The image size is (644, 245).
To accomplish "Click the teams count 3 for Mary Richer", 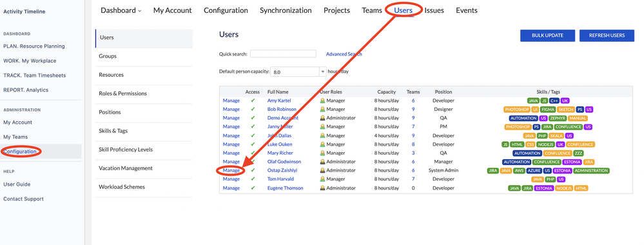I will (x=413, y=153).
